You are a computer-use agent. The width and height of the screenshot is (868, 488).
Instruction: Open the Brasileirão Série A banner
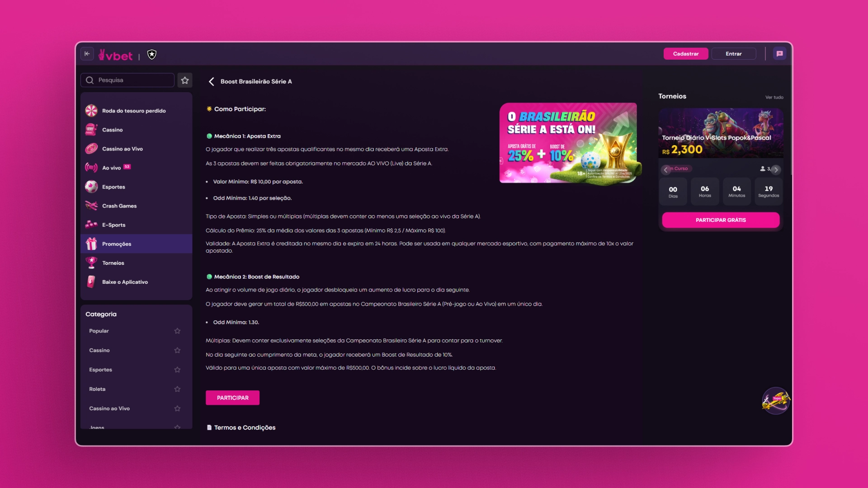tap(568, 143)
